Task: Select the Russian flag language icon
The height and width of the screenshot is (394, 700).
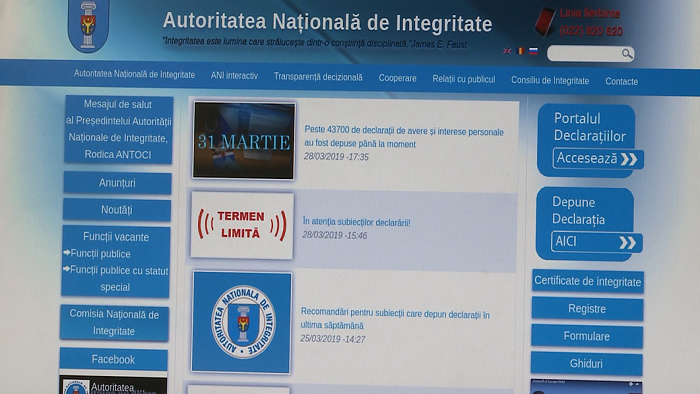Action: (x=533, y=51)
